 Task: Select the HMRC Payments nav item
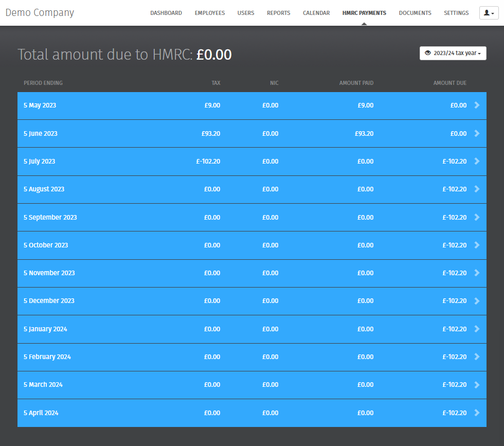coord(364,13)
